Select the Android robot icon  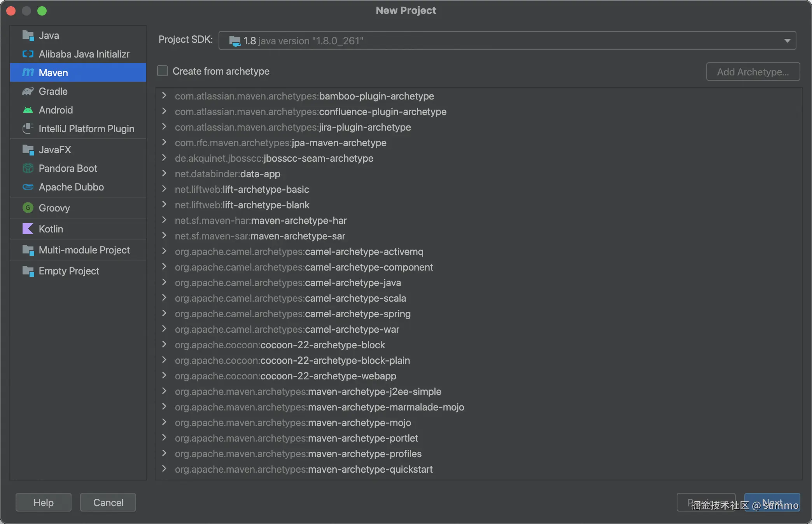28,110
